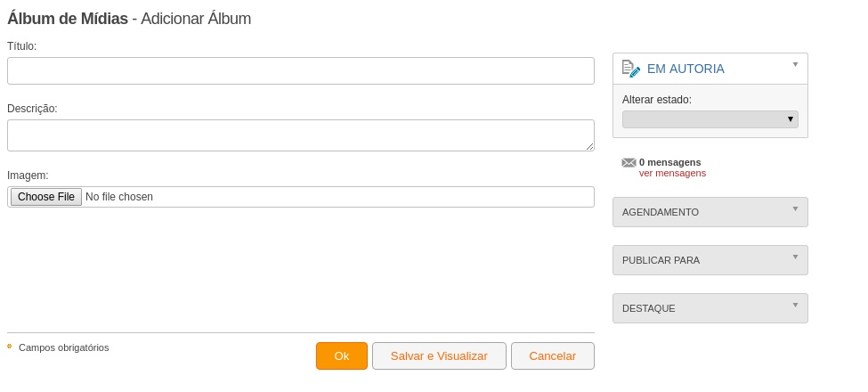Open the ver mensagens link
This screenshot has height=392, width=868.
click(x=673, y=174)
